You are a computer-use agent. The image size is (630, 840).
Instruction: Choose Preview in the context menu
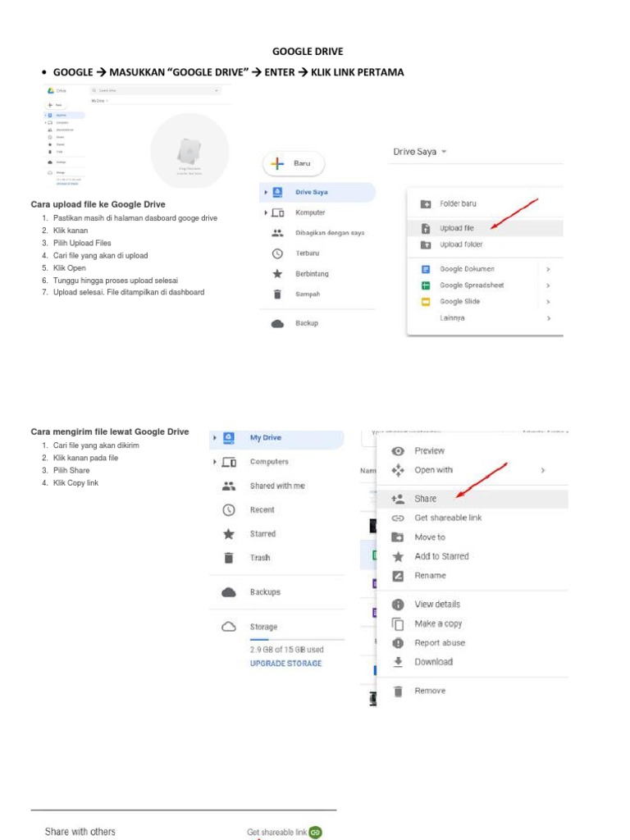[472, 451]
